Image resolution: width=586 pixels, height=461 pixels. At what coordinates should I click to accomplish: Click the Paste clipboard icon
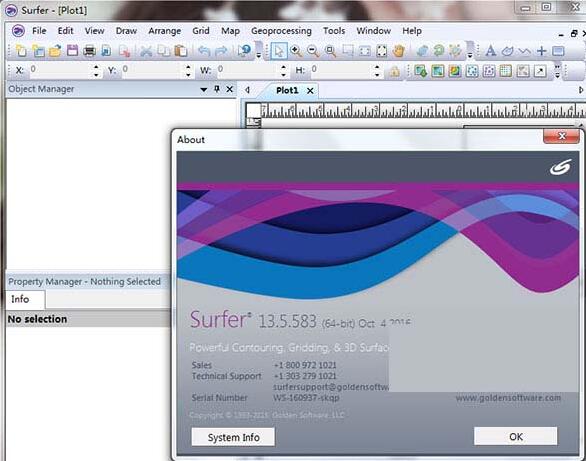181,51
